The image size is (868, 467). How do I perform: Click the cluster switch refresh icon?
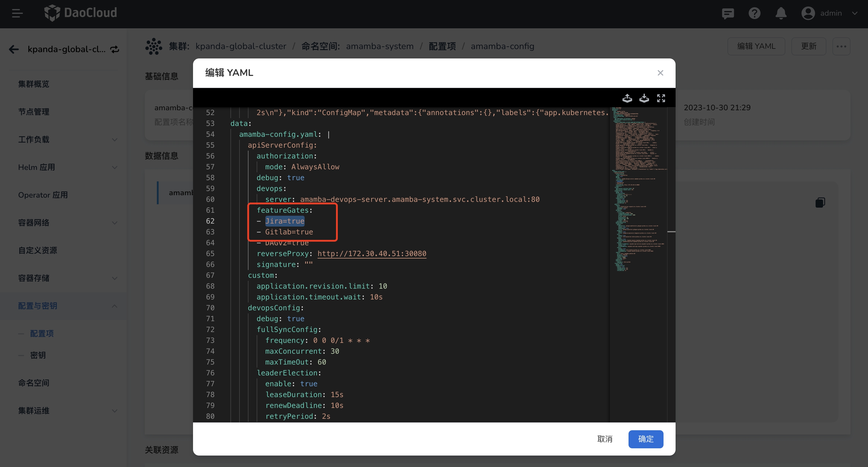115,49
